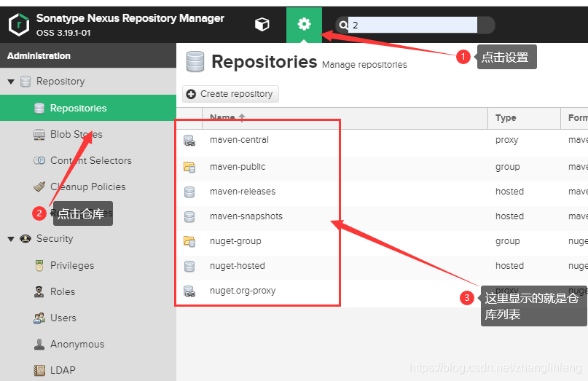The height and width of the screenshot is (381, 588).
Task: Click the maven-releases hosted icon
Action: tap(189, 192)
